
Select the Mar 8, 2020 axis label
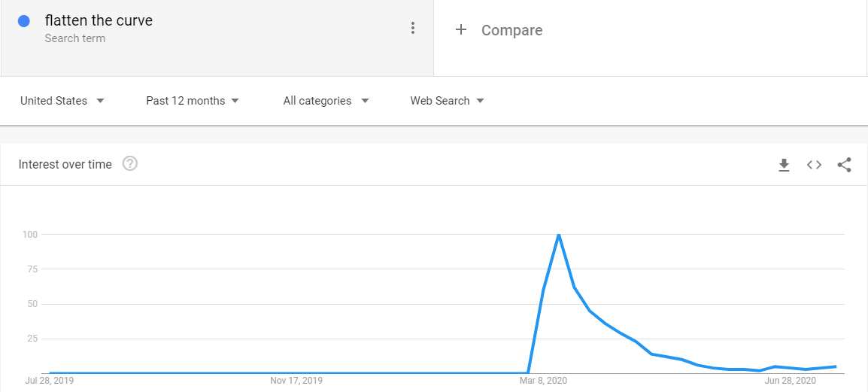point(542,381)
